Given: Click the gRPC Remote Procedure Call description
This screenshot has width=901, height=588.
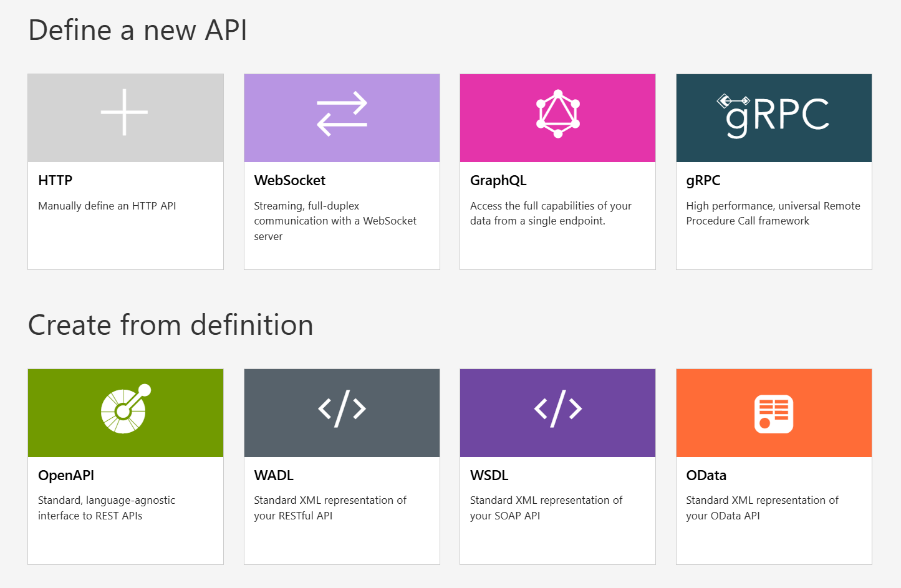Looking at the screenshot, I should (x=773, y=213).
